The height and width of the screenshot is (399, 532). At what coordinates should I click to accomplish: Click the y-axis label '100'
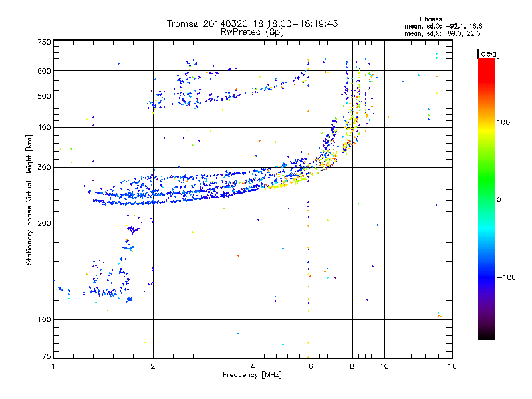click(44, 319)
